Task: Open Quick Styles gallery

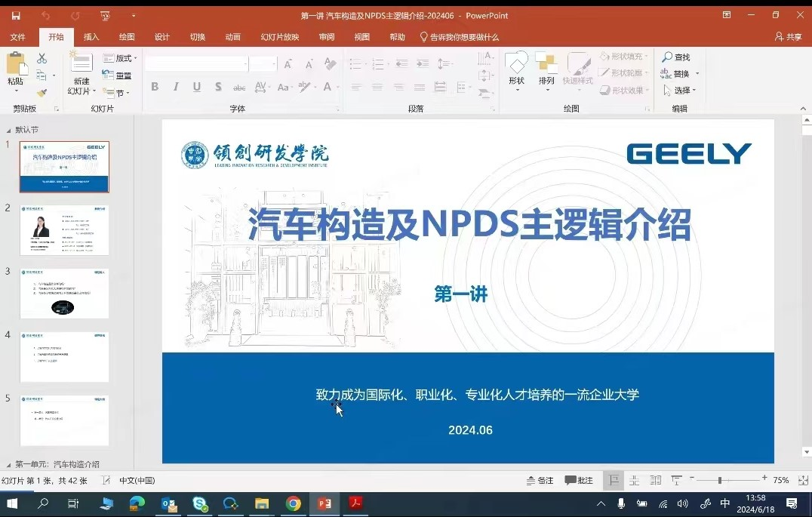Action: 578,70
